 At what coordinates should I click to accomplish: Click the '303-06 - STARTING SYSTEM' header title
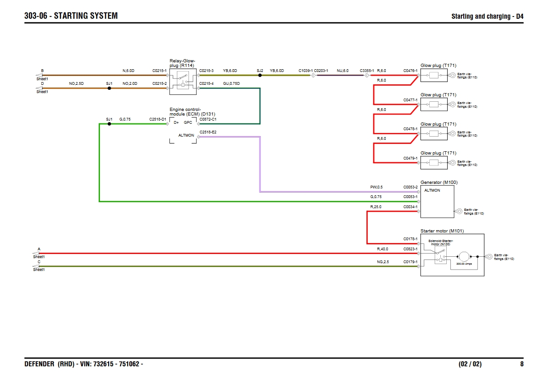(71, 16)
